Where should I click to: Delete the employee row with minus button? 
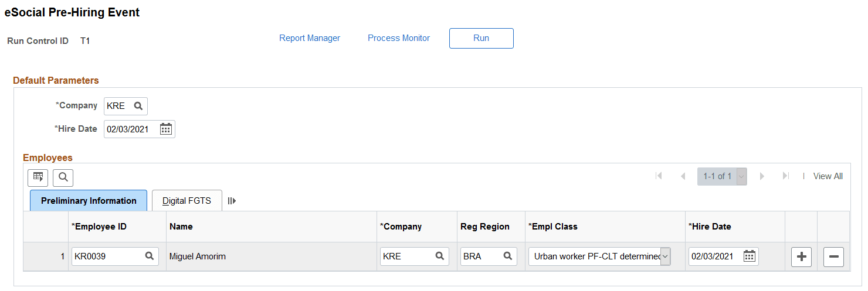point(833,256)
